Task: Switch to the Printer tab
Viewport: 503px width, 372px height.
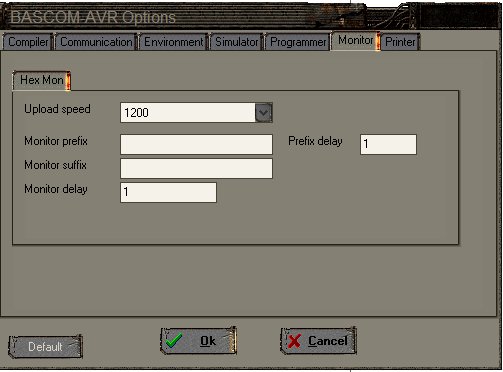Action: [400, 42]
